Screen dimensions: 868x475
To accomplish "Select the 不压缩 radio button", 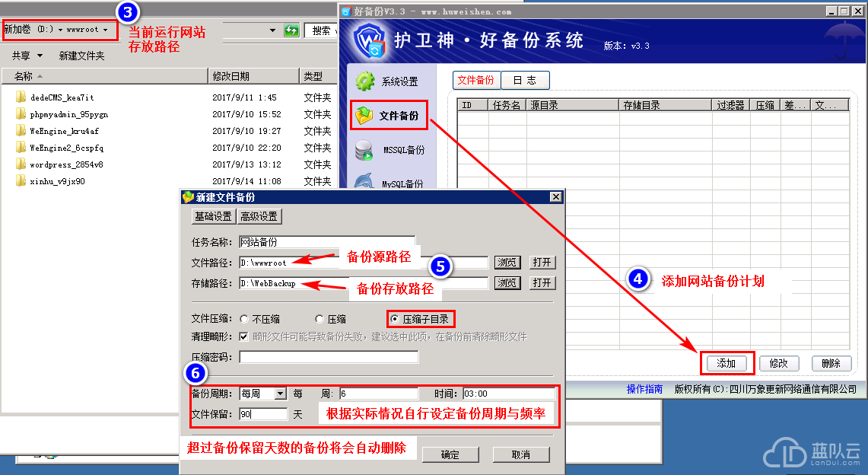I will (244, 319).
